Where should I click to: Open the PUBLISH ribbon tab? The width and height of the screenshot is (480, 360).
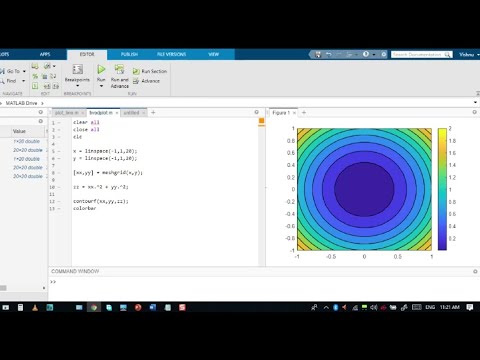point(129,54)
